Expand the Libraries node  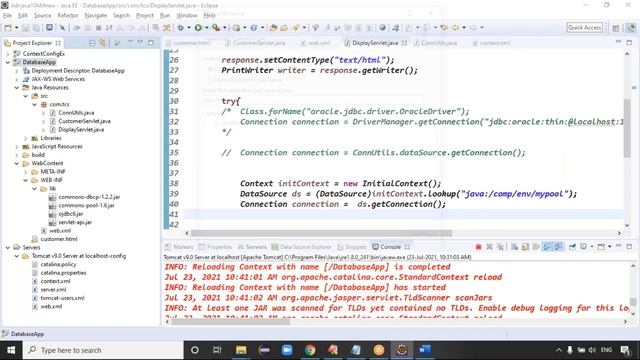[x=26, y=138]
